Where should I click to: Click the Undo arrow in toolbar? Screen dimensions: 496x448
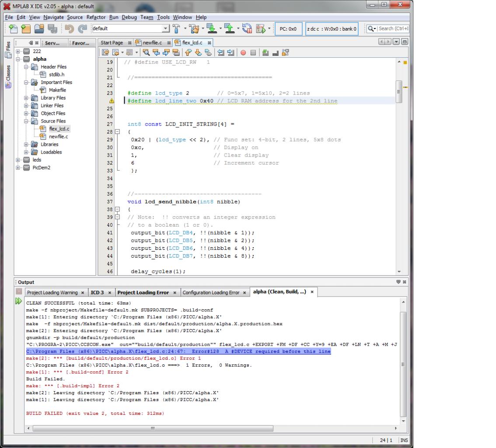point(69,29)
